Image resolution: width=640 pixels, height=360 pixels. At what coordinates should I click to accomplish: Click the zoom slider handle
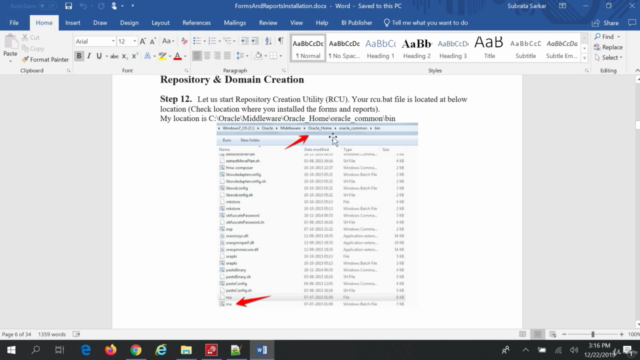pyautogui.click(x=593, y=334)
